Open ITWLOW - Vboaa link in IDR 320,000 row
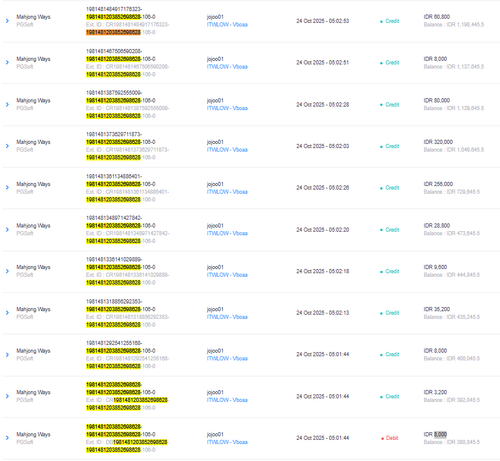 click(x=227, y=150)
